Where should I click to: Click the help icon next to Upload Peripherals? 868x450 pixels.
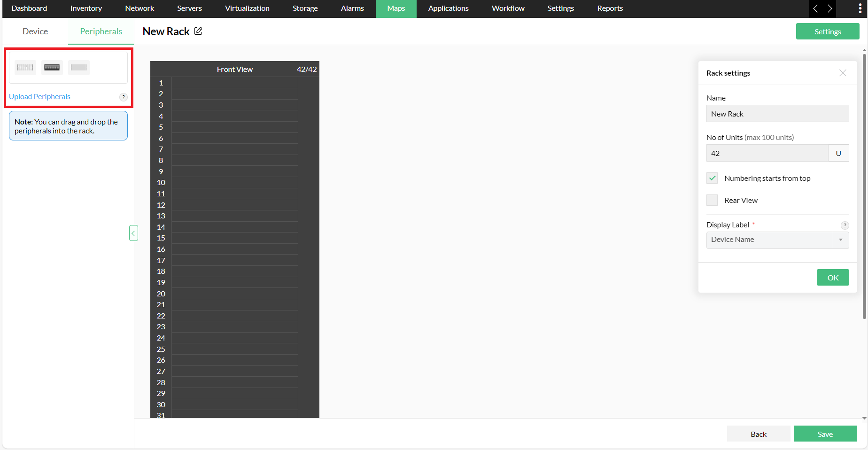[x=124, y=97]
